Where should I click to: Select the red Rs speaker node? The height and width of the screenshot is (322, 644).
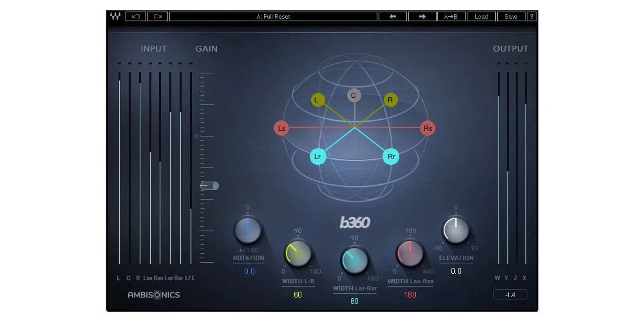[428, 128]
